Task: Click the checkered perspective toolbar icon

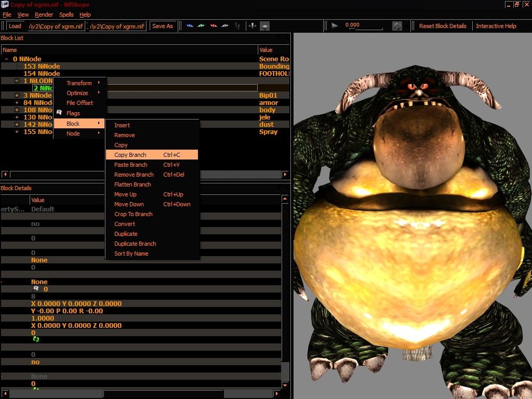Action: [x=264, y=26]
